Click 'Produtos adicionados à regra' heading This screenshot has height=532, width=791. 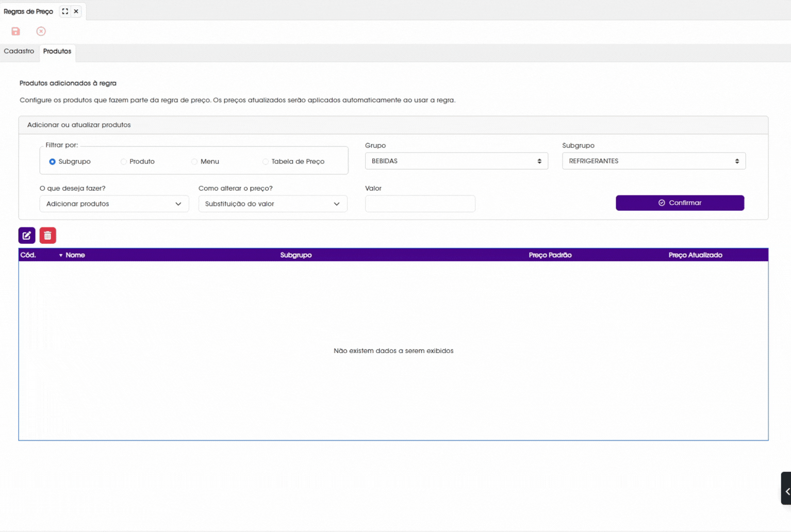click(68, 83)
